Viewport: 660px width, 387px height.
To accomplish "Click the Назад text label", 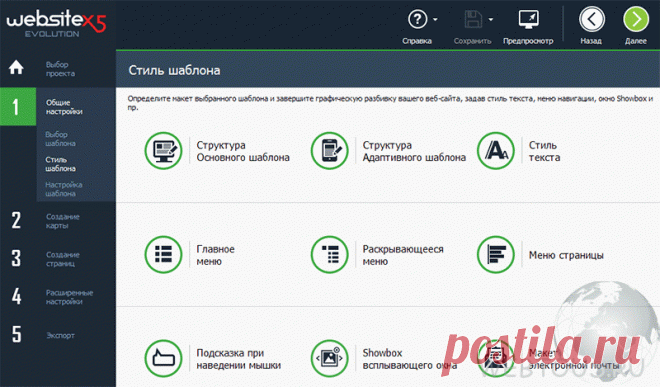I will tap(591, 41).
